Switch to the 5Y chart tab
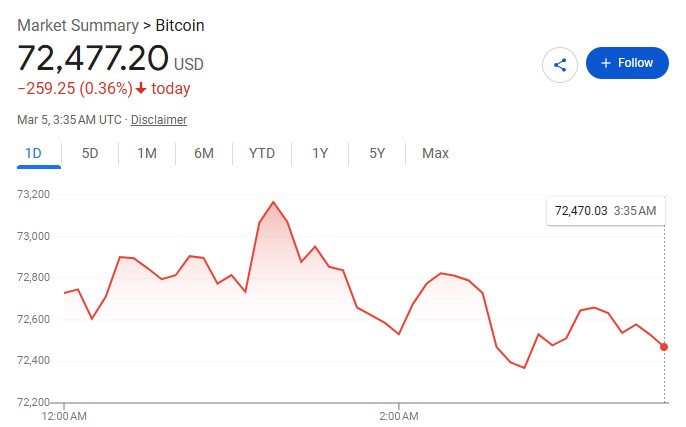 click(377, 153)
